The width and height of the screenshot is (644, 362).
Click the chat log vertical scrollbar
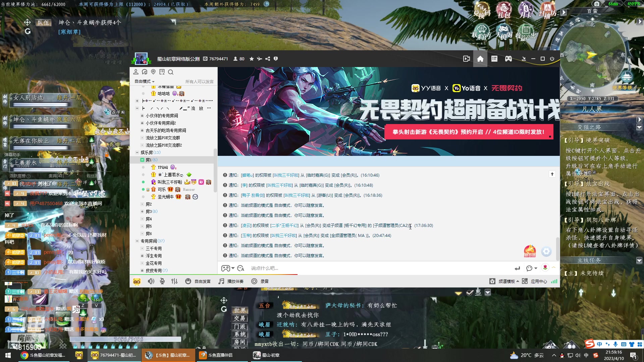pos(558,248)
